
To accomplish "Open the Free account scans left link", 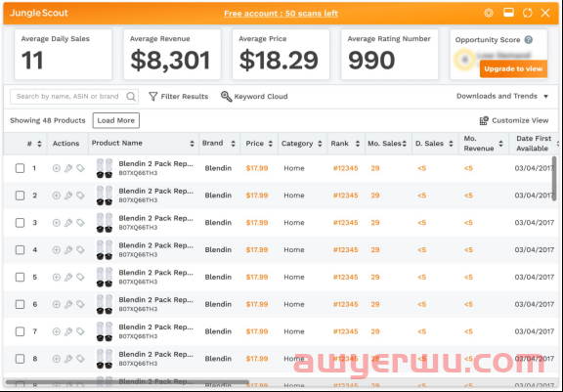I will click(281, 14).
